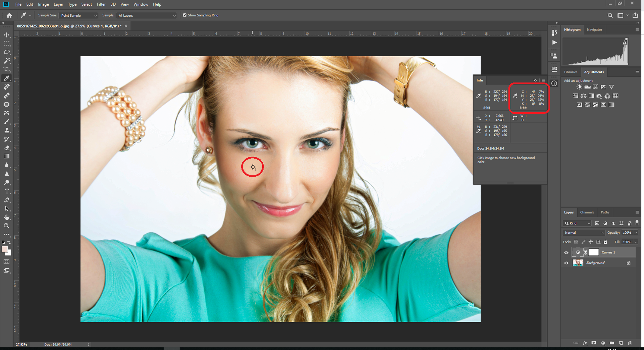Select the Curves 1 layer mask thumbnail
This screenshot has height=350, width=644.
(x=593, y=252)
